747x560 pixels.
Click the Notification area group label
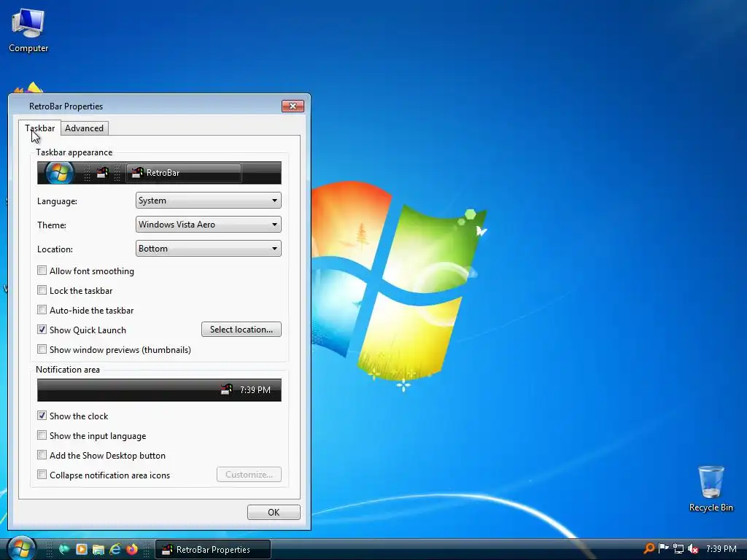point(68,370)
